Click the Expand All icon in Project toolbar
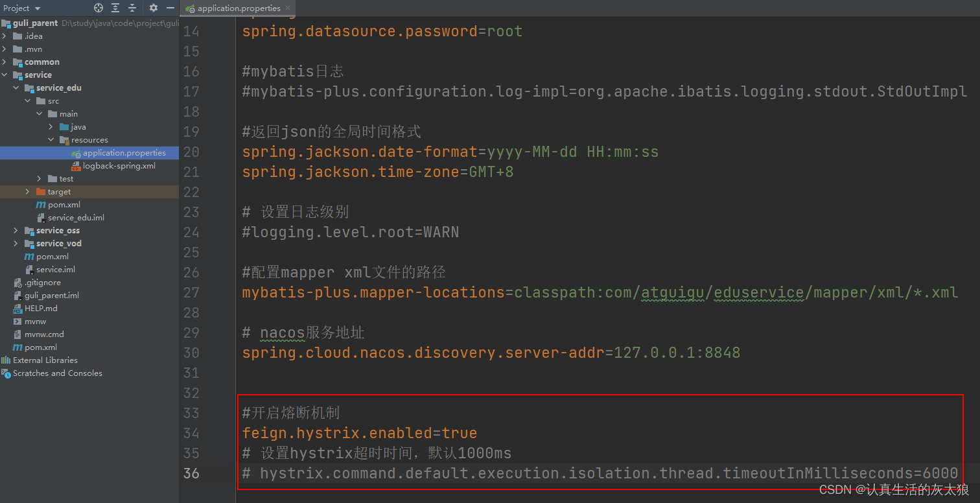 pos(115,8)
